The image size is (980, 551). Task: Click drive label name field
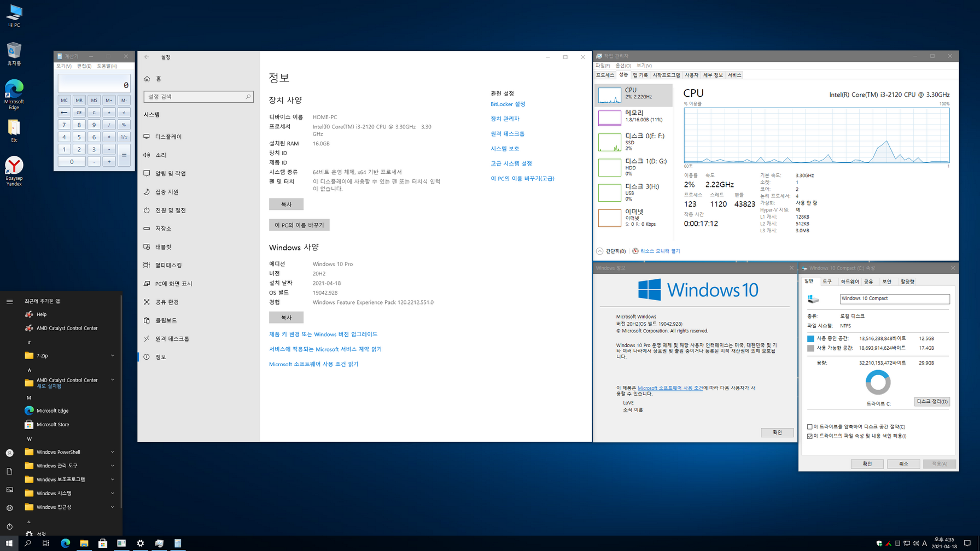click(x=895, y=298)
